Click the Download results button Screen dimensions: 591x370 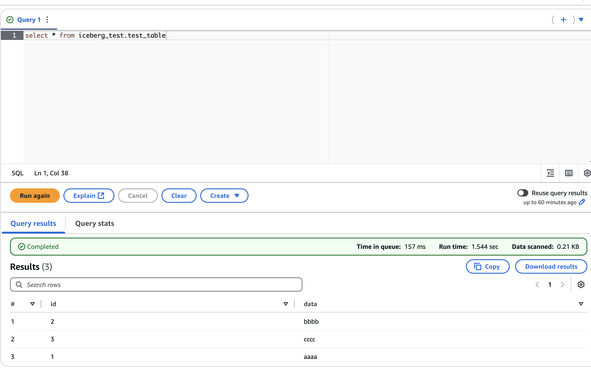(551, 266)
